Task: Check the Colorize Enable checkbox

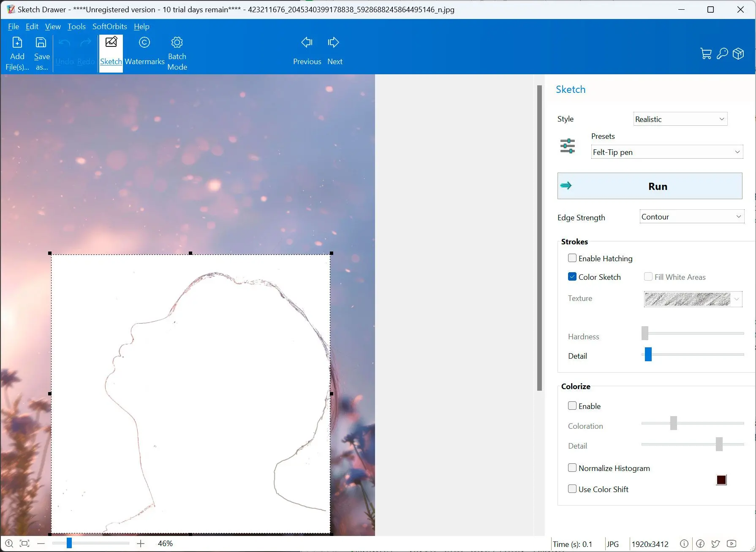Action: coord(572,406)
